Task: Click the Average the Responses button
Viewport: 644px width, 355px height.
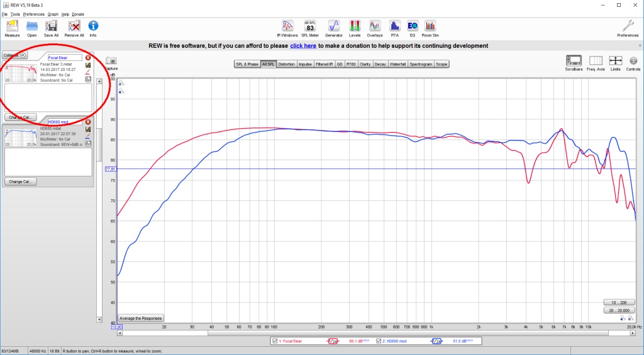Action: (142, 318)
